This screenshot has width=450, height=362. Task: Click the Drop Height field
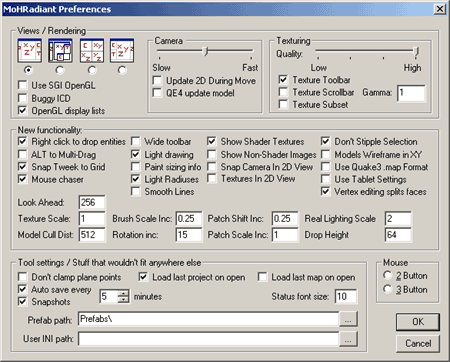[398, 235]
